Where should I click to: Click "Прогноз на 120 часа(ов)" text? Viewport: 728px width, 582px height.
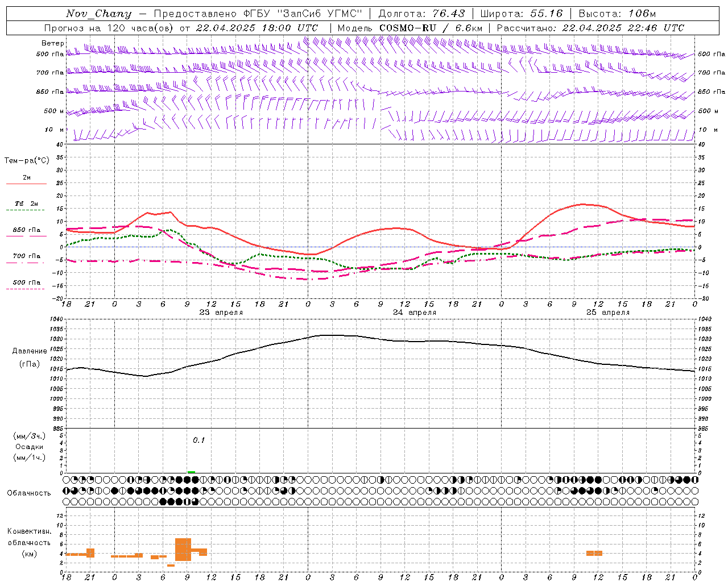coord(110,28)
